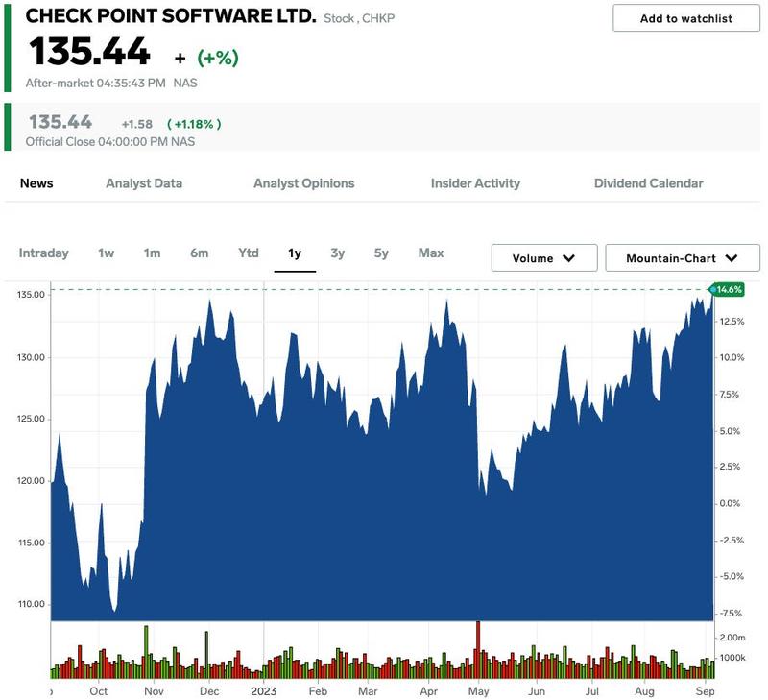Viewport: 768px width, 700px height.
Task: Click the 2.00m volume axis label
Action: tap(732, 638)
